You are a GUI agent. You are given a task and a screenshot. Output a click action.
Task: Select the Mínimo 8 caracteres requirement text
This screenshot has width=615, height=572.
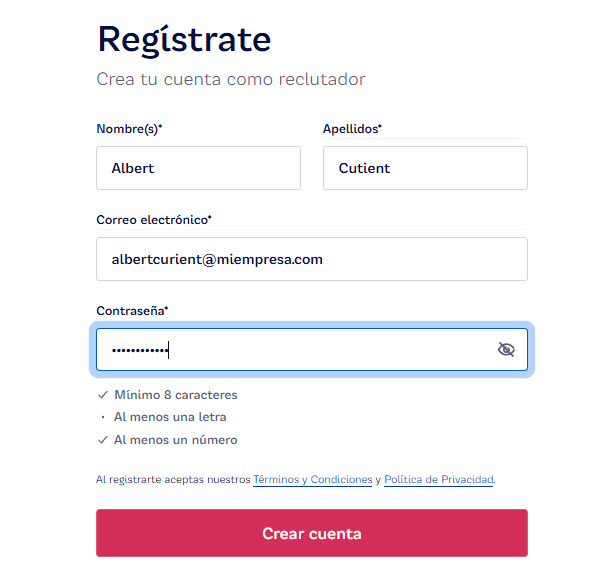pos(176,395)
